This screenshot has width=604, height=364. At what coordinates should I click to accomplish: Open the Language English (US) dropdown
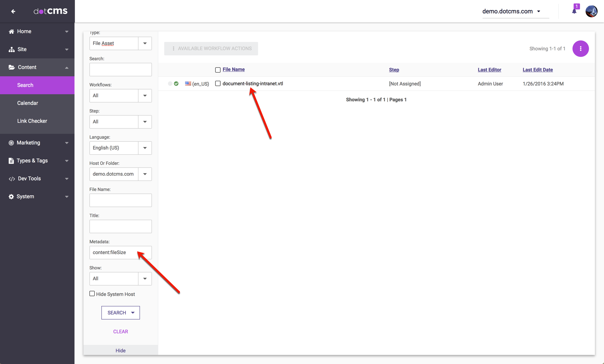click(145, 148)
